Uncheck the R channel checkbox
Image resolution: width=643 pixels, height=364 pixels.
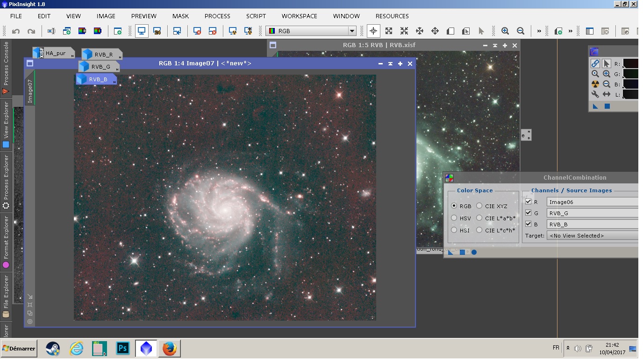529,202
